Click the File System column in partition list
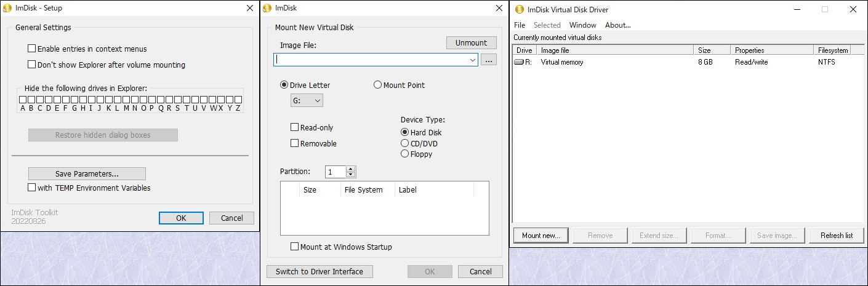 [x=368, y=189]
